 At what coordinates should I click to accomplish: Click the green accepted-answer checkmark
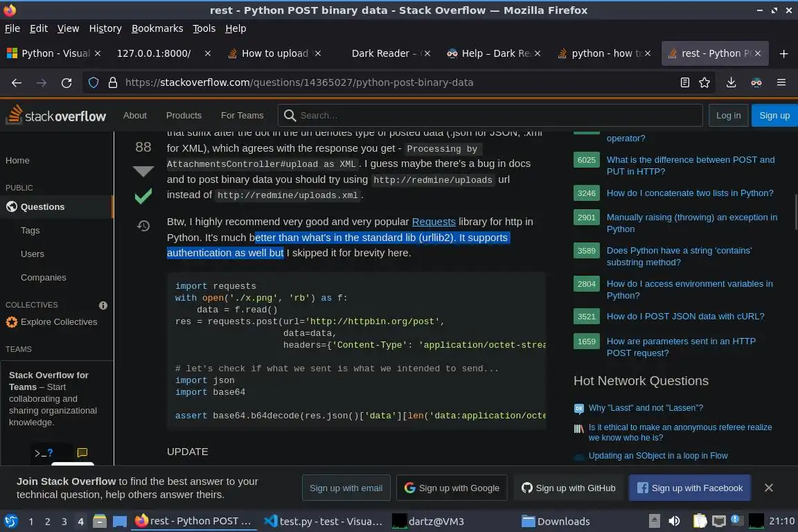pyautogui.click(x=143, y=196)
